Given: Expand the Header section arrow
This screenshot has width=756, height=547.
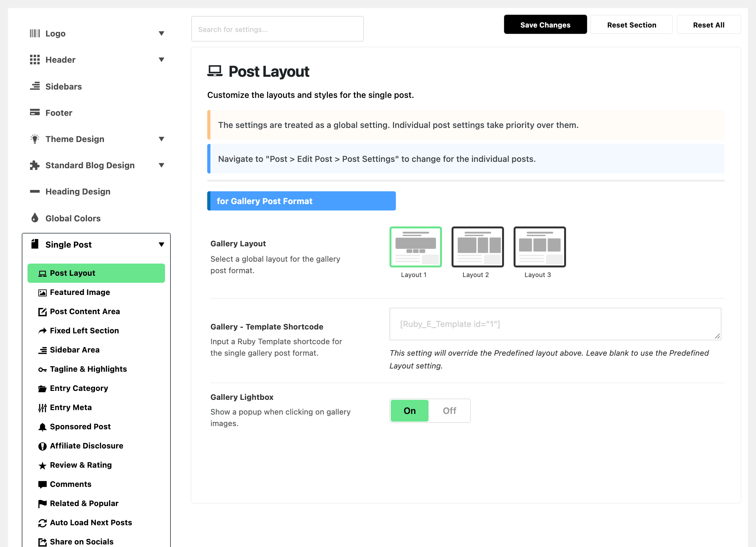Looking at the screenshot, I should click(x=161, y=60).
